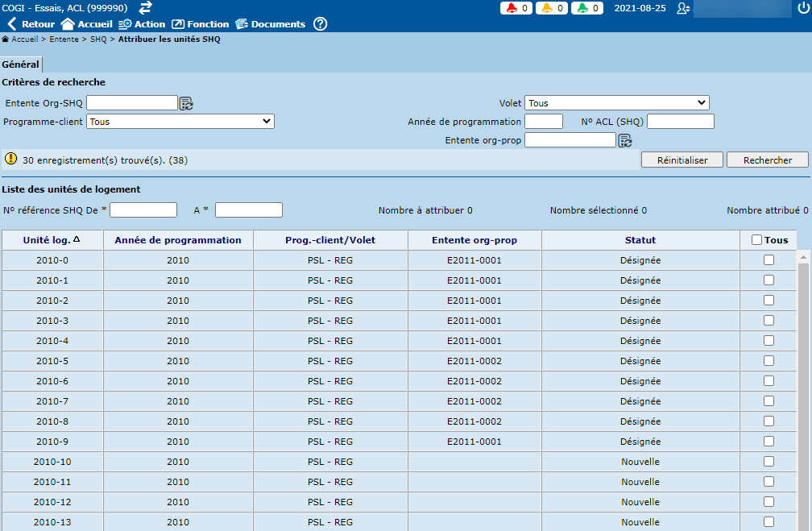Click the switch organization arrows icon

click(145, 8)
